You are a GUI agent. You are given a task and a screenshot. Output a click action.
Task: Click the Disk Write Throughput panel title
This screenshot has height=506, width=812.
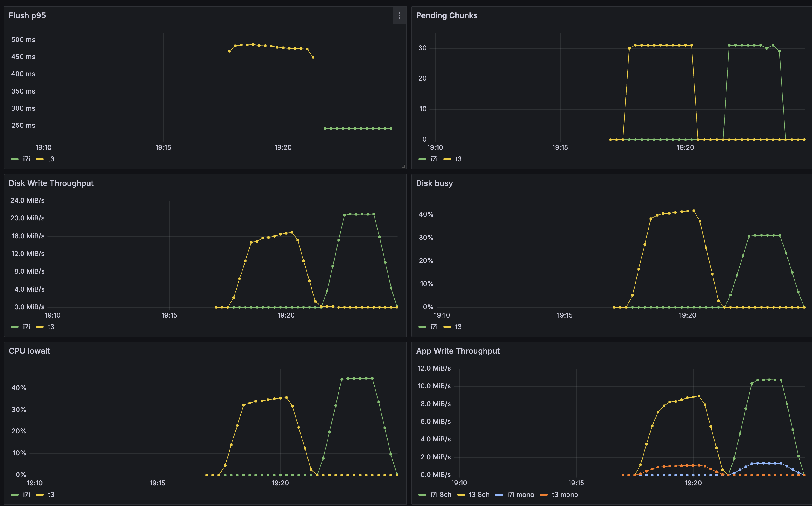pos(51,183)
